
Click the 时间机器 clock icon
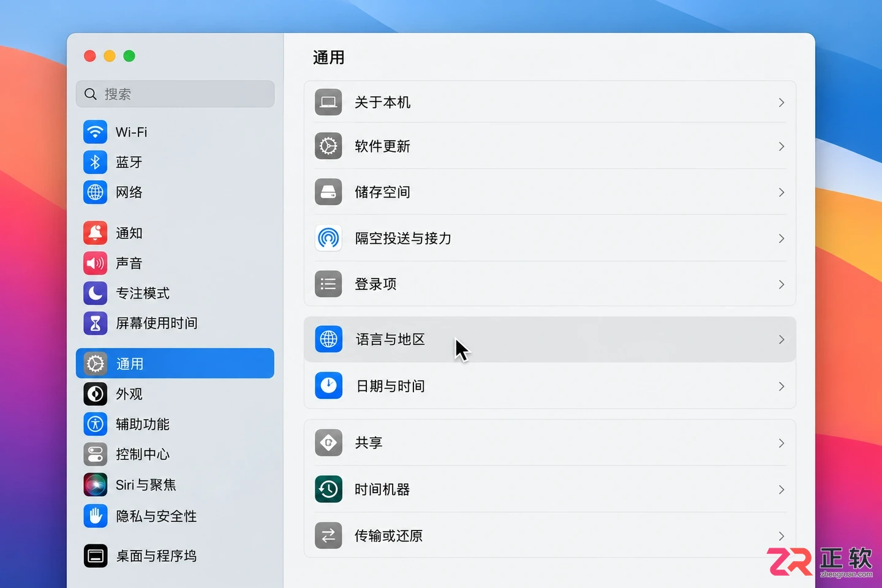328,489
